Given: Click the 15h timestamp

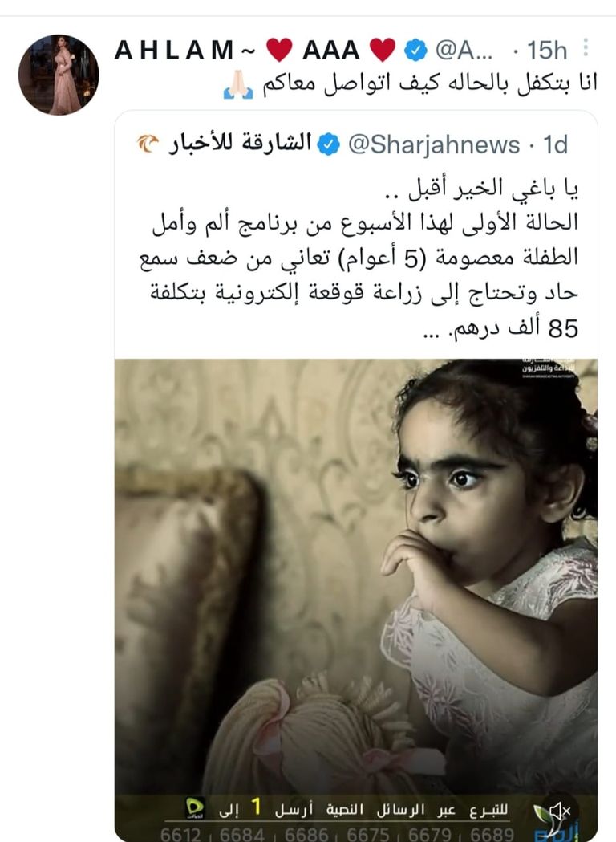Looking at the screenshot, I should point(547,51).
